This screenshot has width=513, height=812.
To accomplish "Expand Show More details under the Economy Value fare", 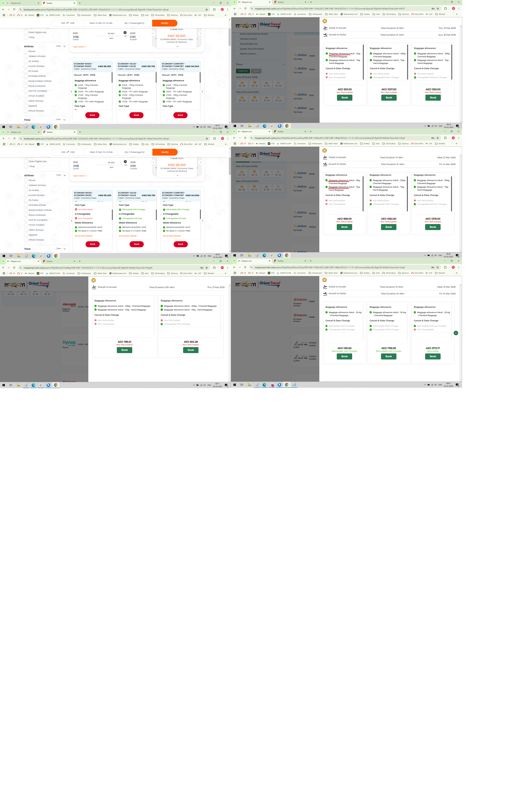I will 128,236.
